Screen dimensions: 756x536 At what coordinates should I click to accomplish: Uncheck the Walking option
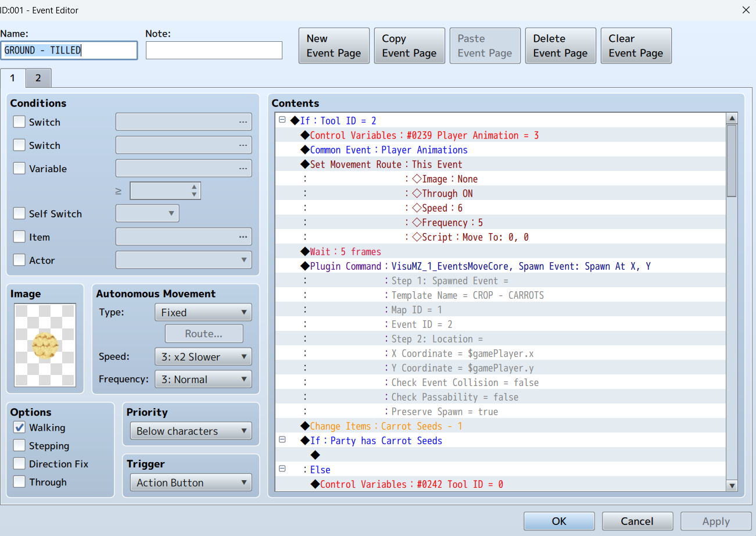20,428
